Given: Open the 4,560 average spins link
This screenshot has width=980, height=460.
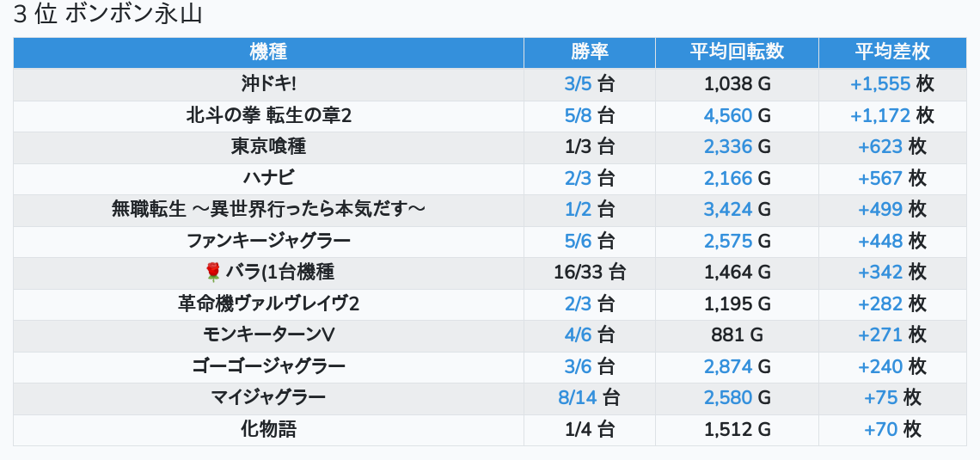Looking at the screenshot, I should click(x=727, y=115).
